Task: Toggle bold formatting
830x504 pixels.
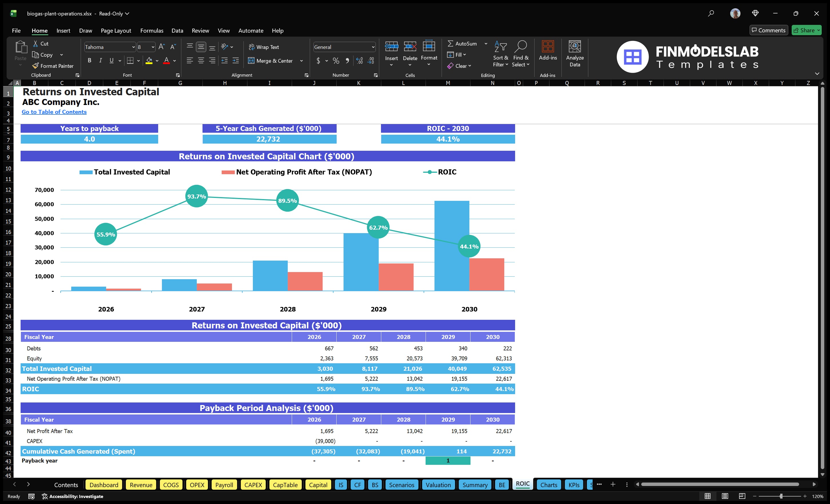Action: pyautogui.click(x=89, y=61)
